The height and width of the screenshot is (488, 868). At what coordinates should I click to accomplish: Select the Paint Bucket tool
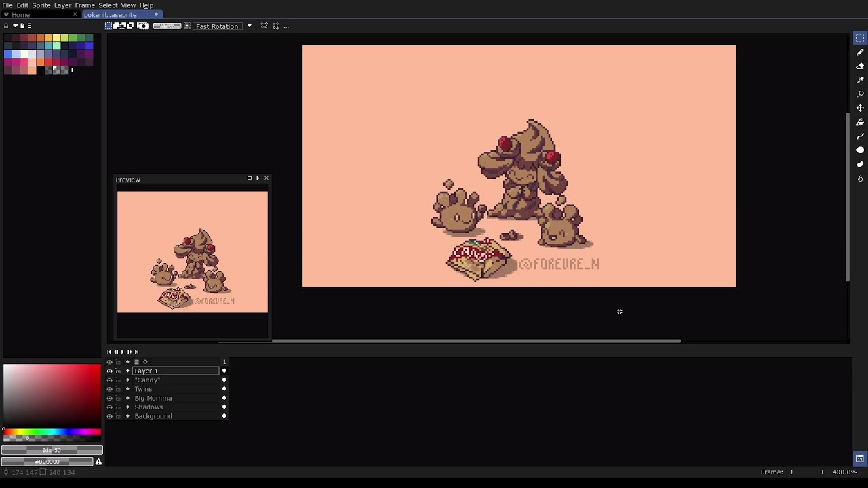tap(860, 122)
